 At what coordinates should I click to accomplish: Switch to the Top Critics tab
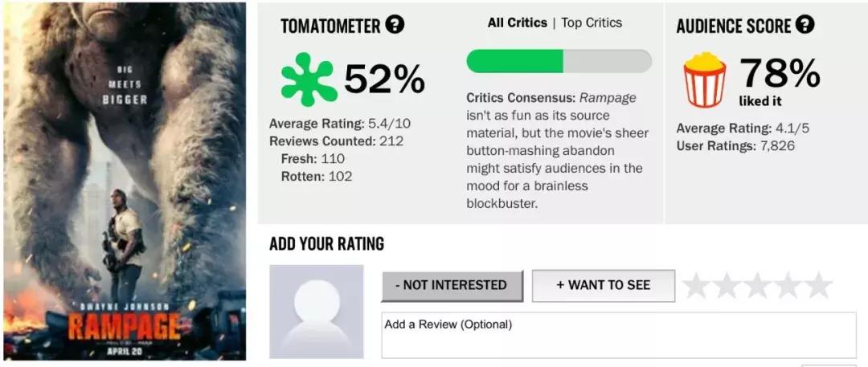pyautogui.click(x=592, y=22)
